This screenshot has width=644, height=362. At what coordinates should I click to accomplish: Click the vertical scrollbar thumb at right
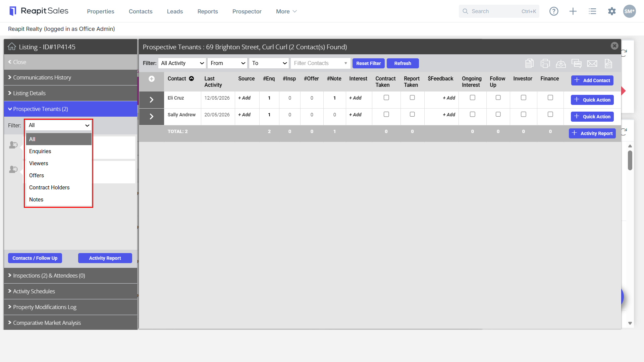[630, 161]
